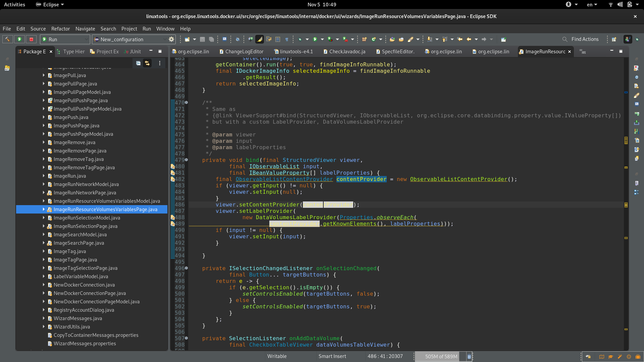The height and width of the screenshot is (362, 644).
Task: Click the Open Task folder icon
Action: tap(401, 39)
